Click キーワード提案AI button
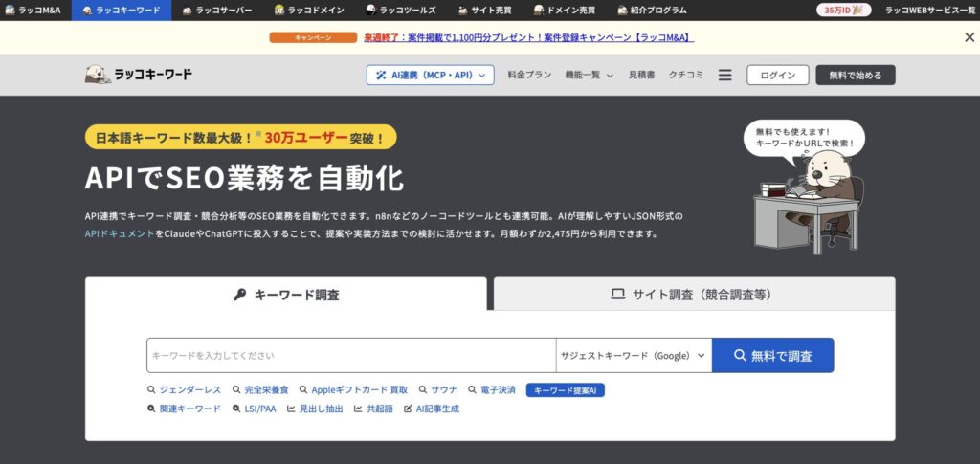 pyautogui.click(x=565, y=390)
